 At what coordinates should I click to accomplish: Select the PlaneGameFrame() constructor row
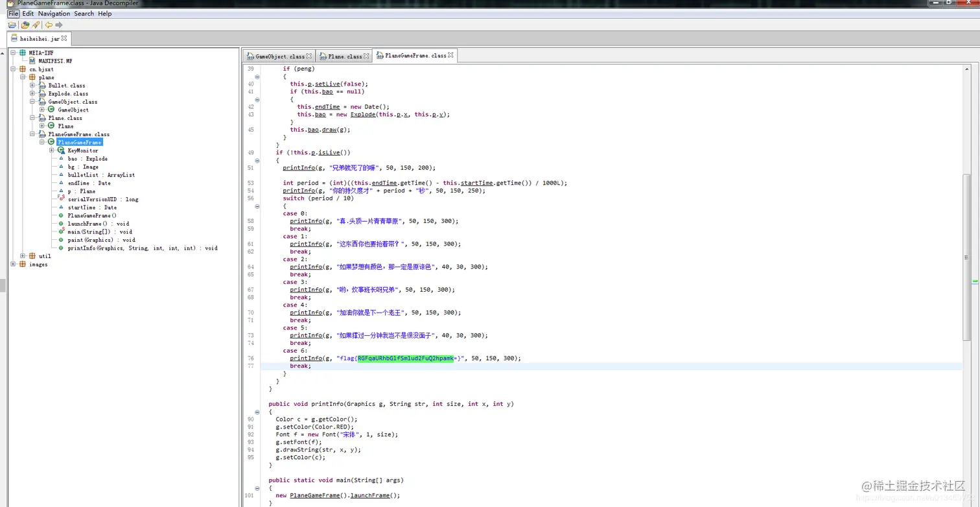92,215
